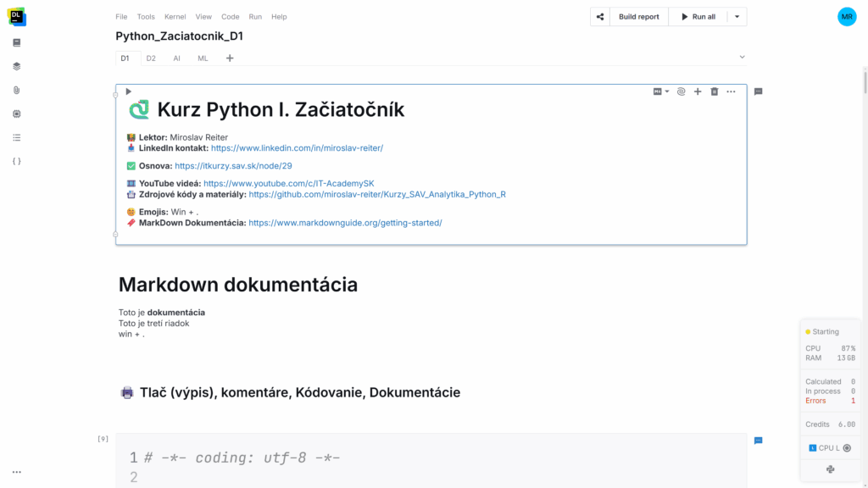Viewport: 868px width, 488px height.
Task: Click the cell execution count 9 label
Action: 103,439
